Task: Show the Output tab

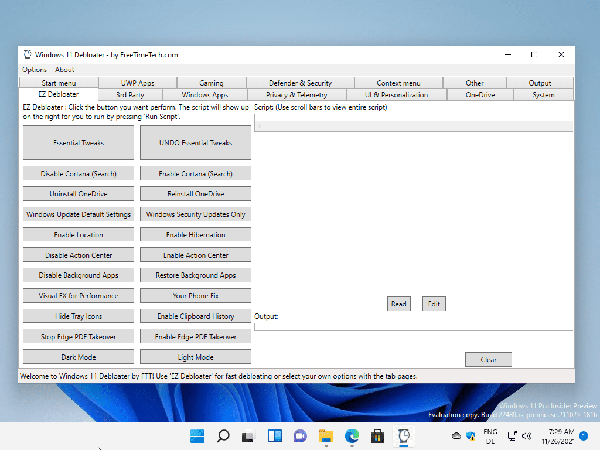Action: pyautogui.click(x=540, y=83)
